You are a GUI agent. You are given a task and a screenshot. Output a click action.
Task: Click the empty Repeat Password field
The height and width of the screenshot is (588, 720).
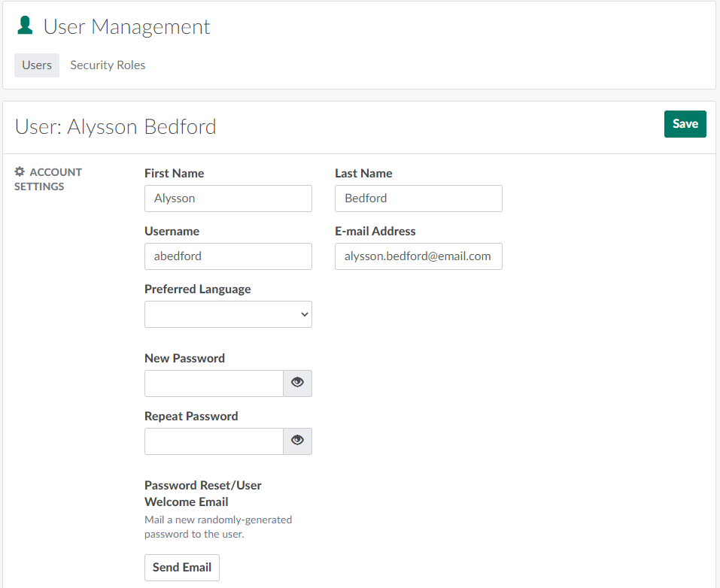tap(214, 441)
